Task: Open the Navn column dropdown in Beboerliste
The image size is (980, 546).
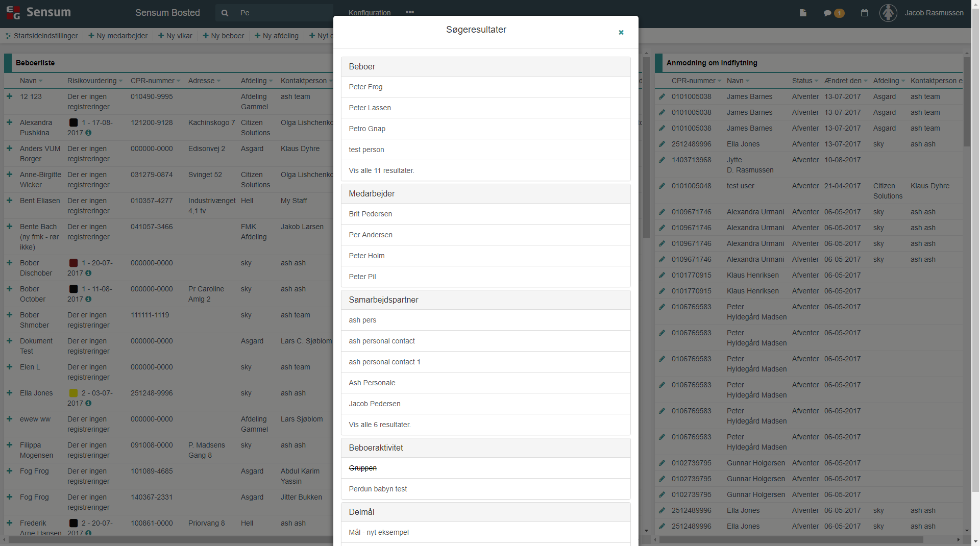Action: pyautogui.click(x=41, y=81)
